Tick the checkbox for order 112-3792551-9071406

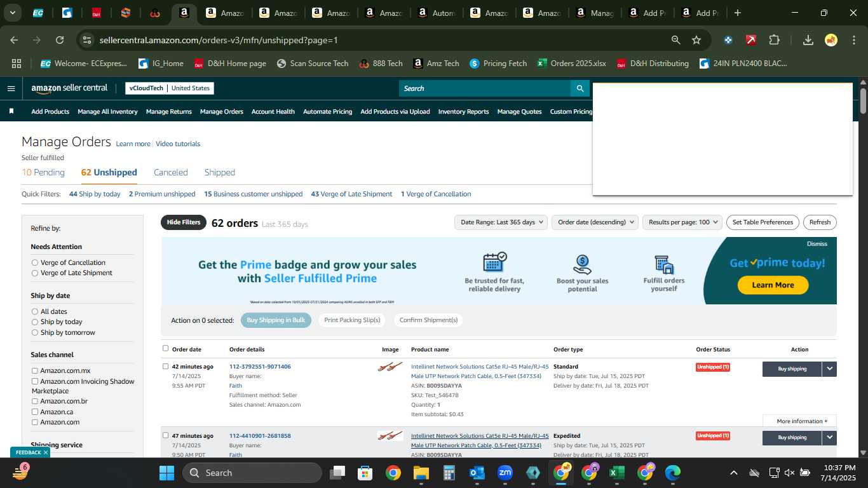pyautogui.click(x=166, y=366)
